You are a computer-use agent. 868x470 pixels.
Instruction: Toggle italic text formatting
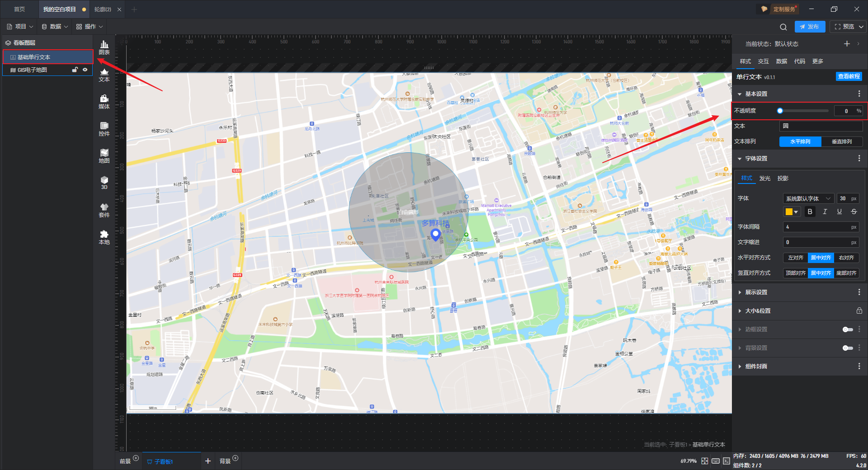825,211
